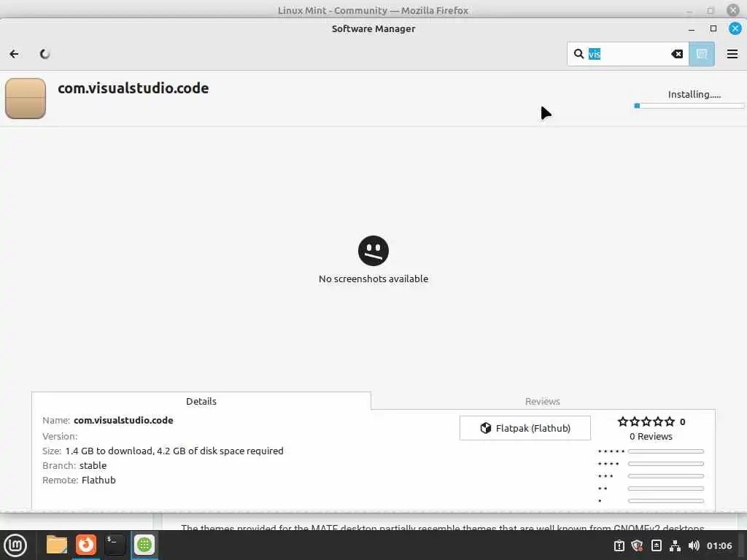This screenshot has height=560, width=747.
Task: Click the five-star rating bar
Action: click(x=665, y=451)
